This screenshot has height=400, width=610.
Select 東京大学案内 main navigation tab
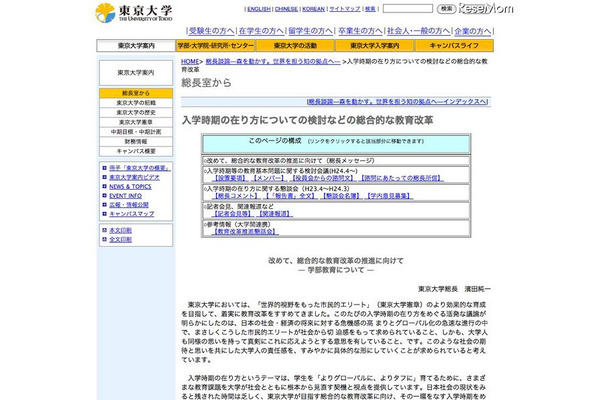pos(136,46)
